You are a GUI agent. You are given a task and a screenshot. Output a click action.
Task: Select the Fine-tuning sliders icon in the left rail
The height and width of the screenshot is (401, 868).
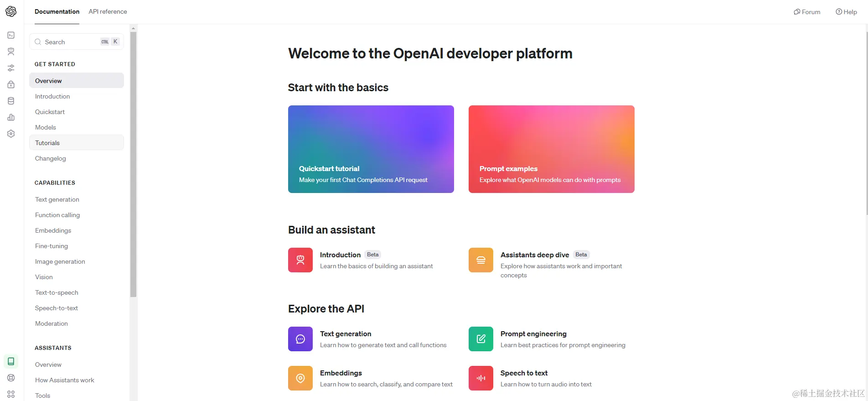point(11,68)
